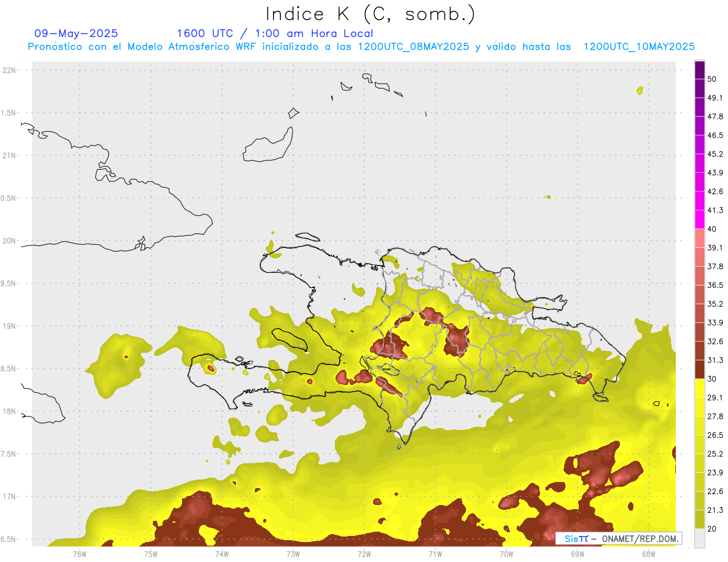This screenshot has height=562, width=728.
Task: Click the "21N" latitude label
Action: click(9, 155)
